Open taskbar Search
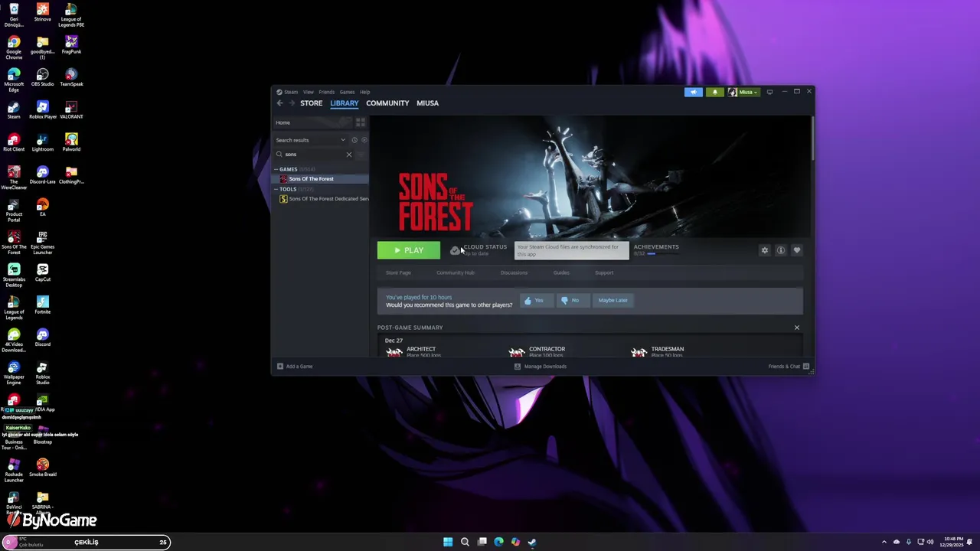Viewport: 980px width, 551px height. coord(465,542)
